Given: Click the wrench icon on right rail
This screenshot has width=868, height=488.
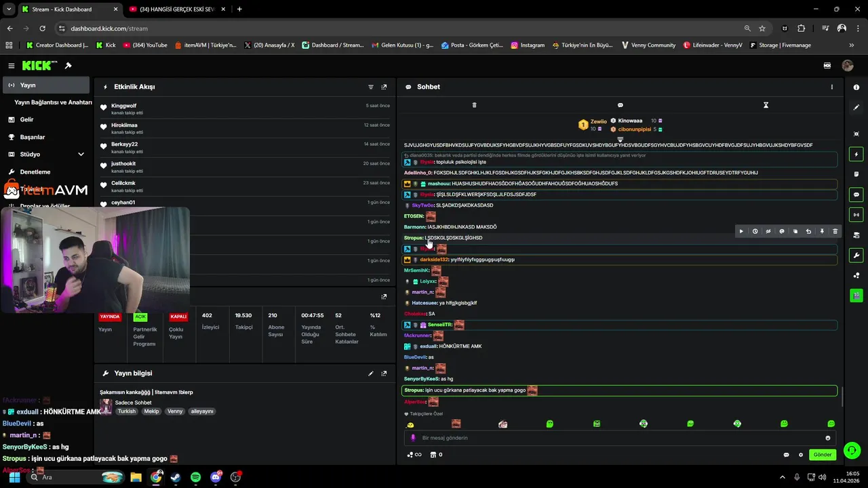Looking at the screenshot, I should point(856,256).
